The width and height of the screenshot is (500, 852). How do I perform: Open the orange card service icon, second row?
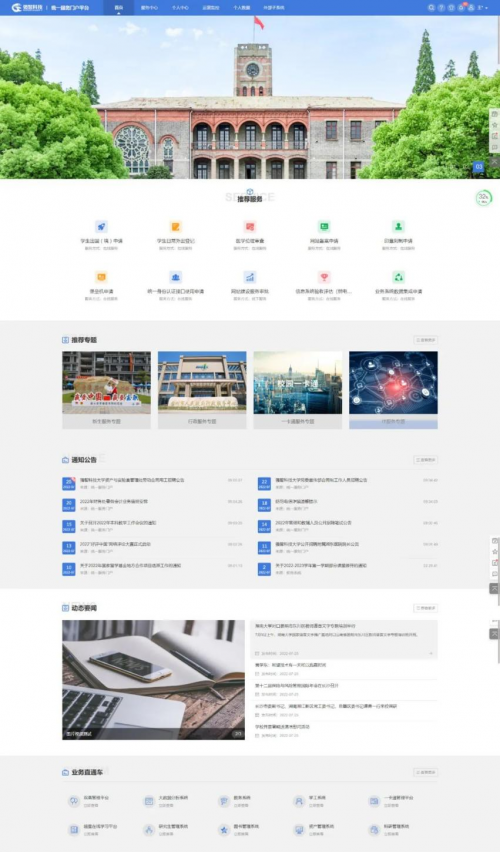[101, 277]
